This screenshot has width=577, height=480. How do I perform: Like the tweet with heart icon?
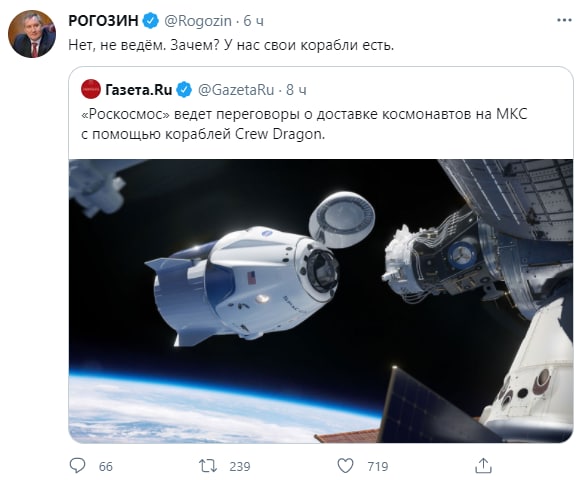coord(345,466)
